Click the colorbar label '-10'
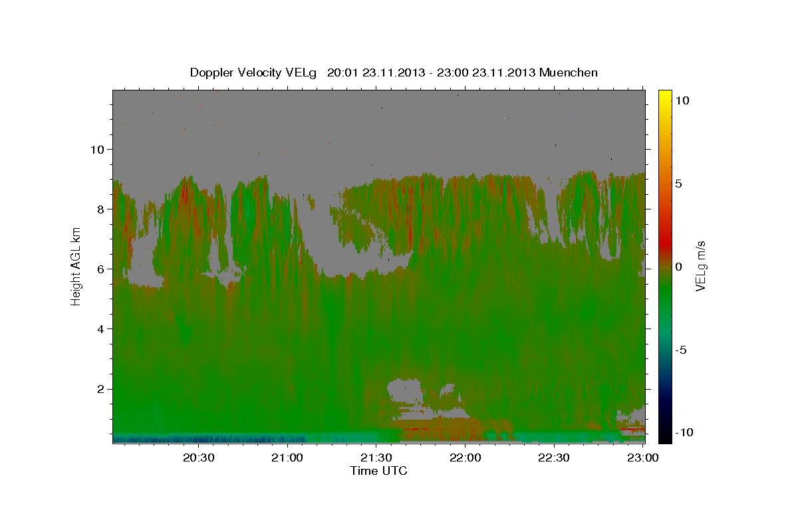798x532 pixels. pyautogui.click(x=684, y=432)
